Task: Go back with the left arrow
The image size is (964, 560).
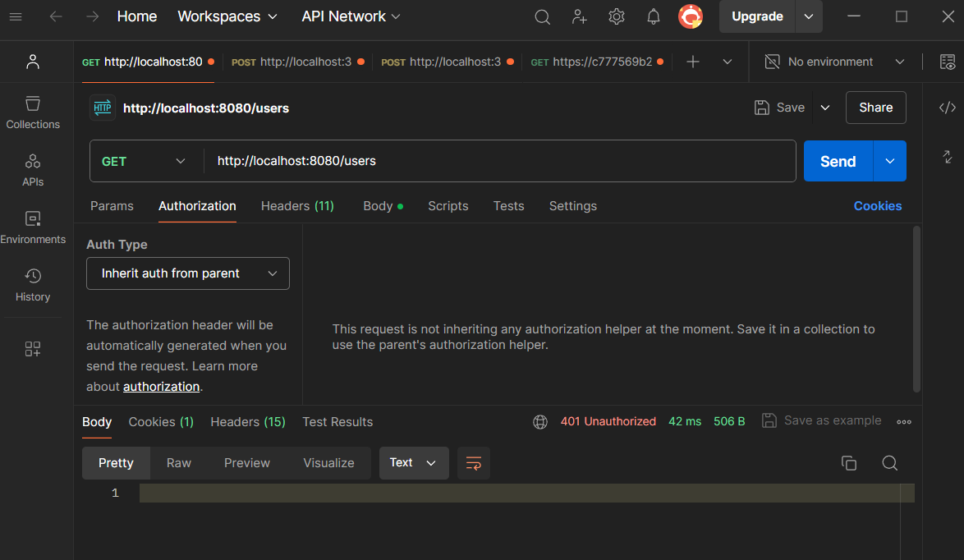Action: pyautogui.click(x=55, y=16)
